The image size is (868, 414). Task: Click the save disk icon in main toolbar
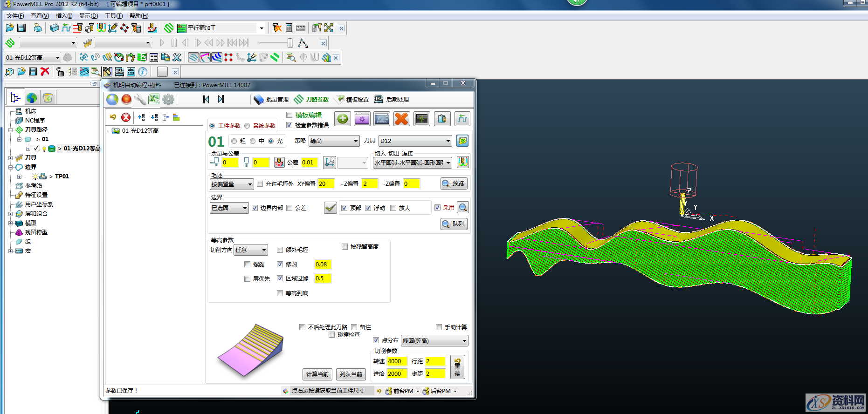tap(21, 28)
